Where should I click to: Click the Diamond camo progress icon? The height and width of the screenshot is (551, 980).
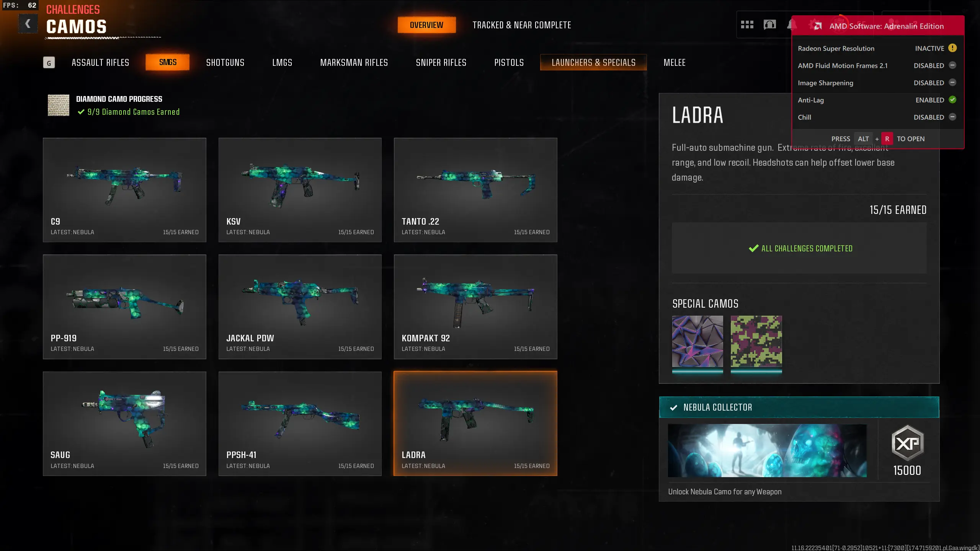pos(59,105)
